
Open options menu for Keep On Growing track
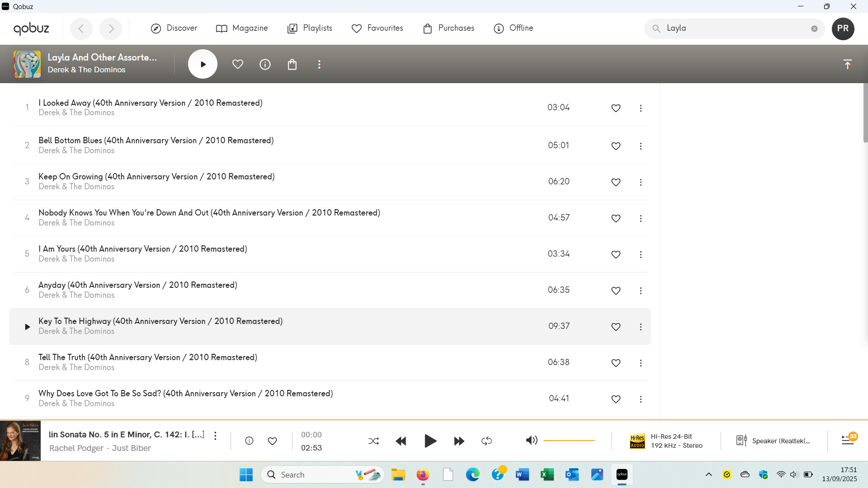(x=641, y=182)
